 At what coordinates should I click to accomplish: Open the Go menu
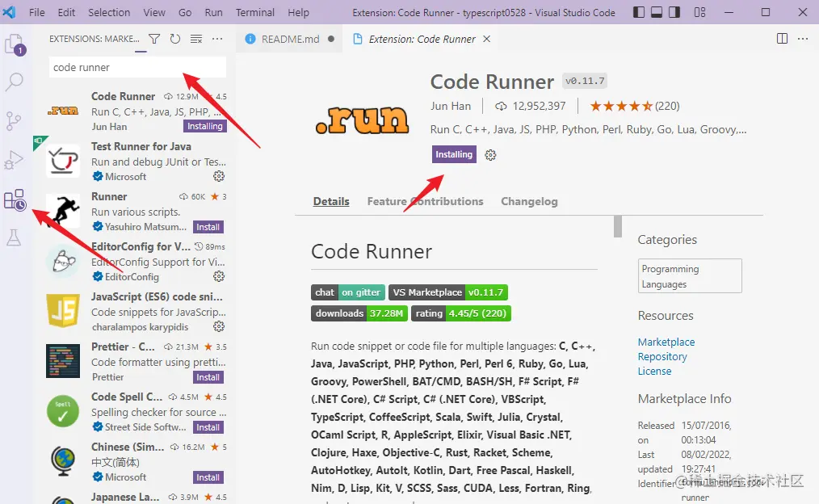[185, 12]
